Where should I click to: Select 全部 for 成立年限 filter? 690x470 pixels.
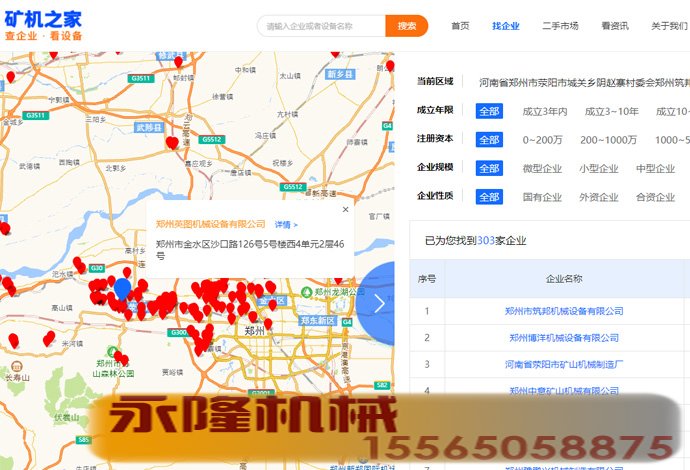tap(489, 111)
